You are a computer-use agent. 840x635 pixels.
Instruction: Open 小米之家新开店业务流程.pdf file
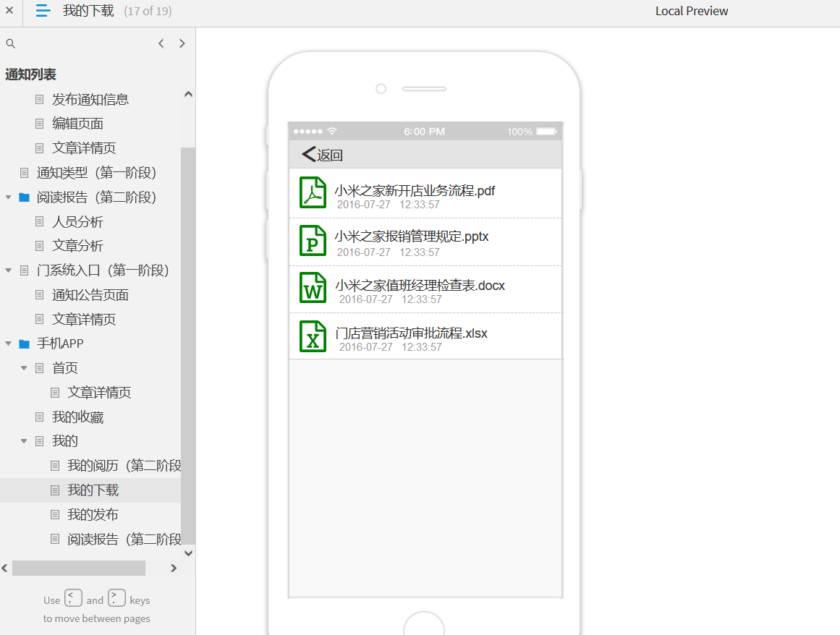coord(415,191)
